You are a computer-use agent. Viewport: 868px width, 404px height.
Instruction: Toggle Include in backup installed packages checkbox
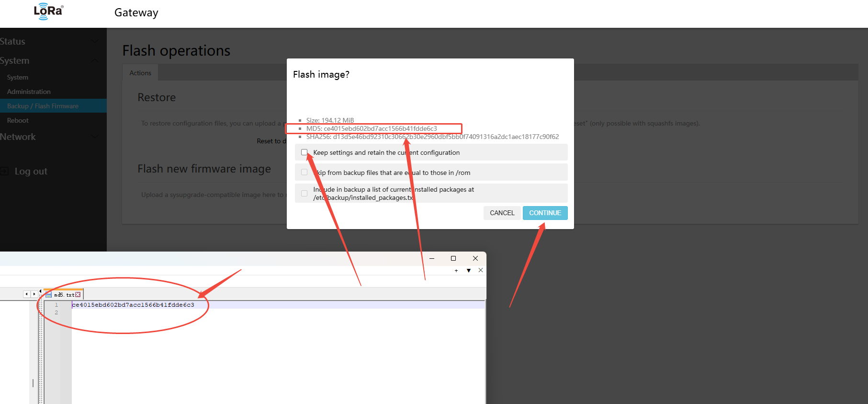tap(304, 194)
